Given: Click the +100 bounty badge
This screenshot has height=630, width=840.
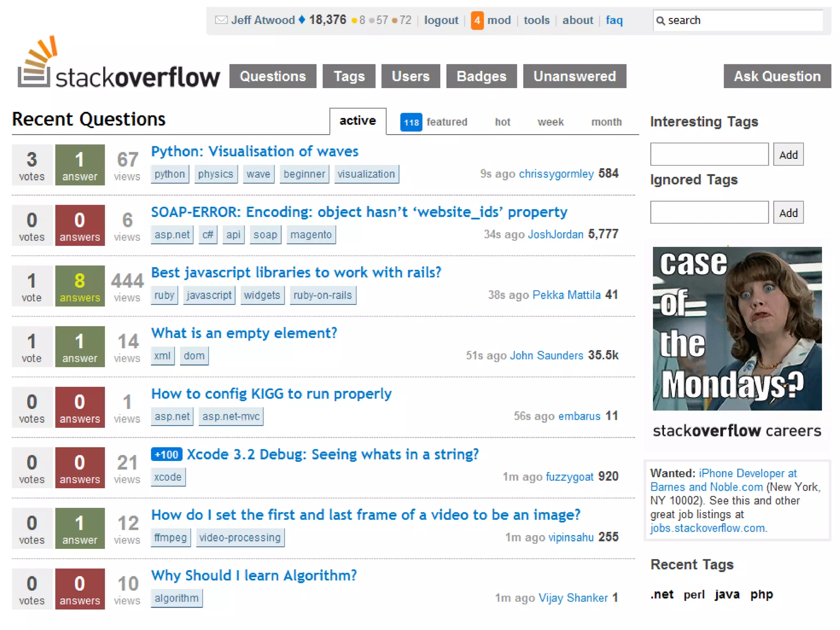Looking at the screenshot, I should [167, 454].
